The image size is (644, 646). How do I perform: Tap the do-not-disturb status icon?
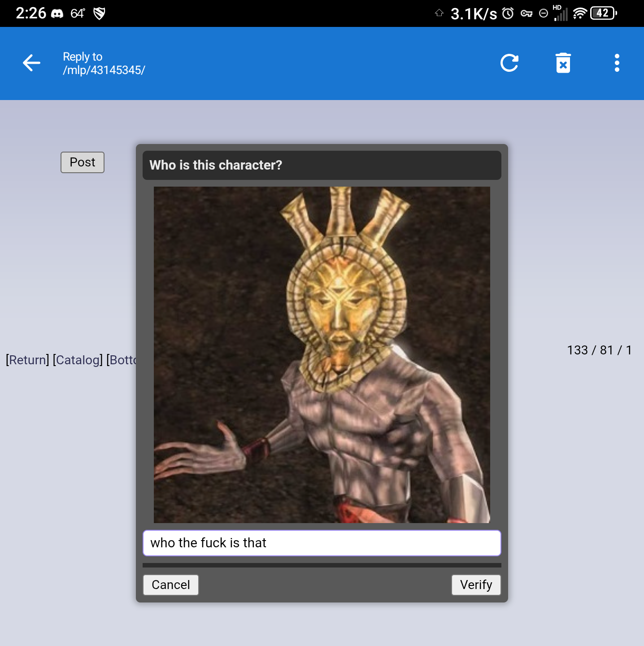point(543,13)
